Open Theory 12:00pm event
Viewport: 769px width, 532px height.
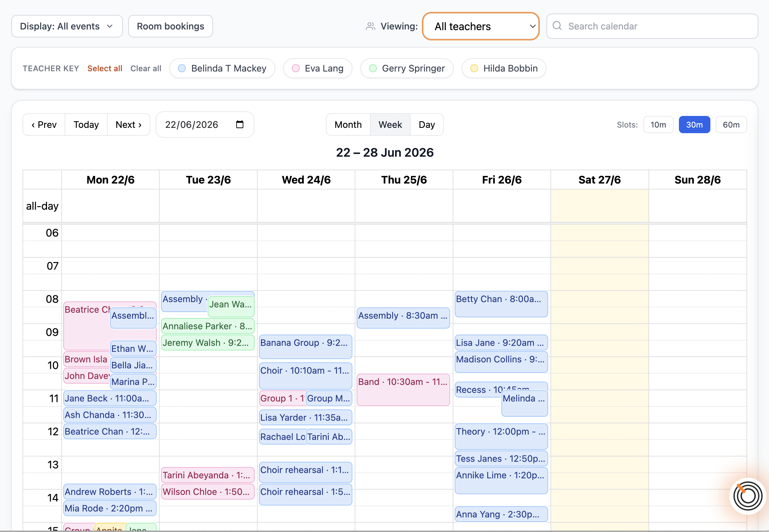click(501, 437)
